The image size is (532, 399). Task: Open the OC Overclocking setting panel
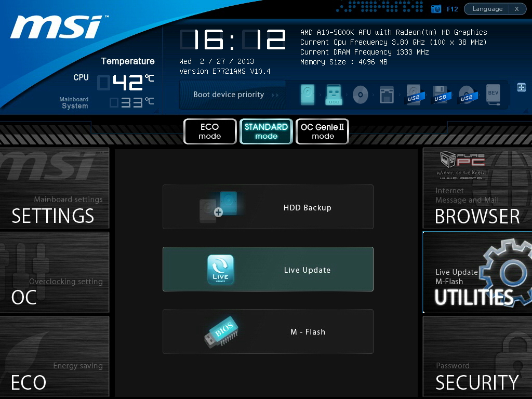click(x=54, y=272)
